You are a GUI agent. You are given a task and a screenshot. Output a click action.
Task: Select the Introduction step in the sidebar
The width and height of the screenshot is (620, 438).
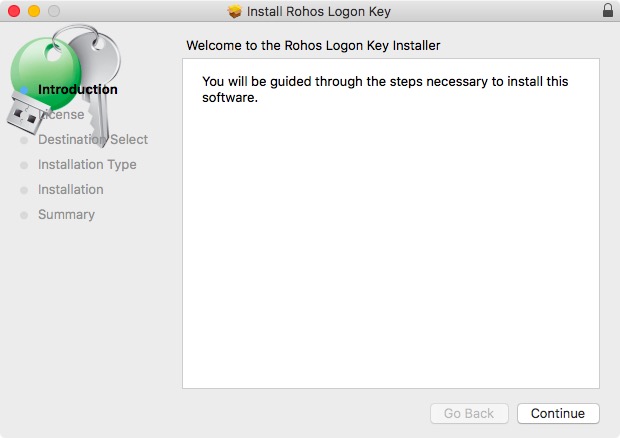click(x=78, y=89)
